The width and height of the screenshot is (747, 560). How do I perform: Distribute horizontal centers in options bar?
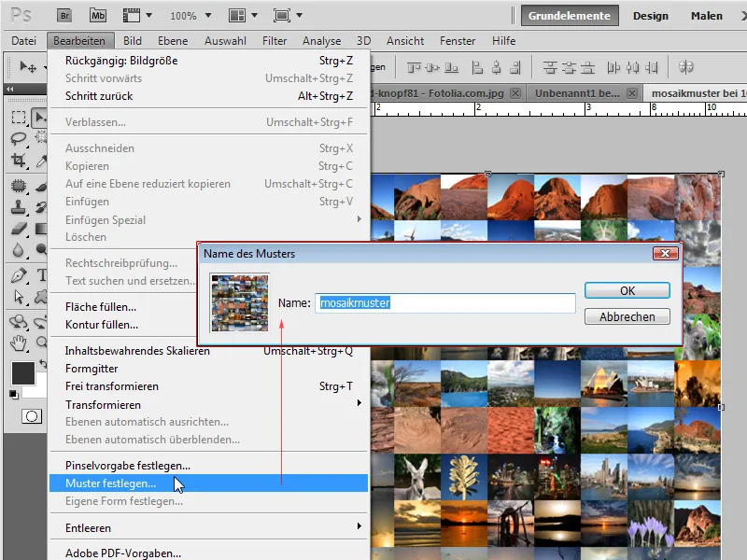[x=633, y=68]
